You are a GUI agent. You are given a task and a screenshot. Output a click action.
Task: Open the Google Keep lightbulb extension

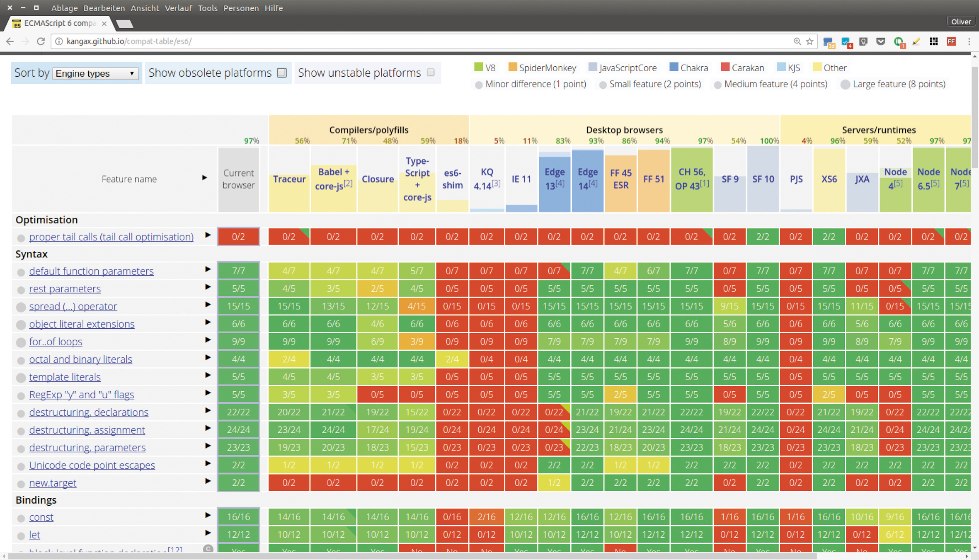(x=863, y=41)
